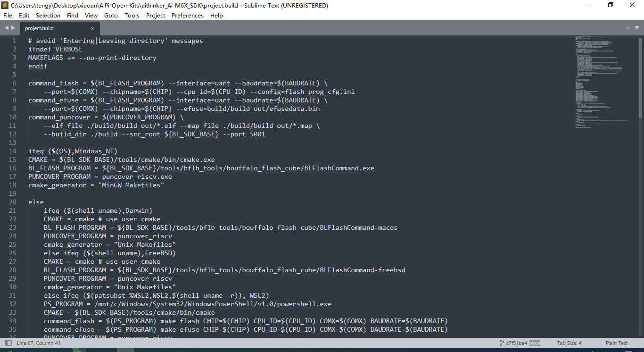Go to next tab with right arrow
The height and width of the screenshot is (352, 644).
[x=13, y=28]
